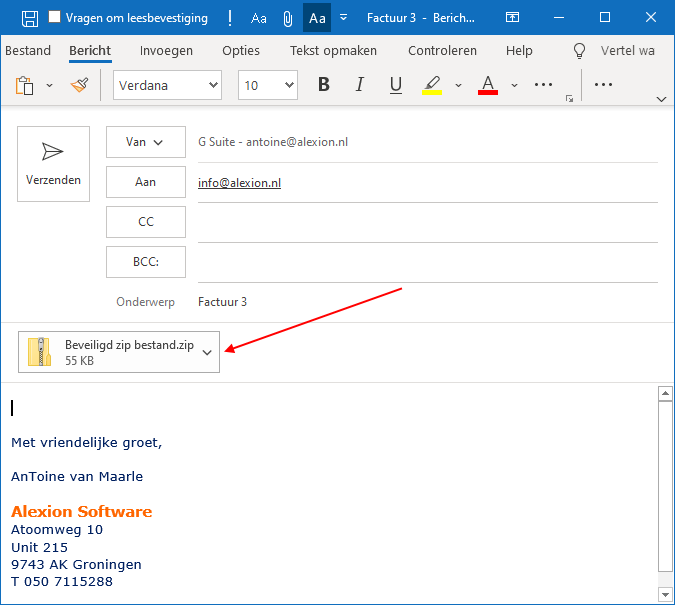Open the Help tab
This screenshot has height=605, width=675.
(519, 51)
